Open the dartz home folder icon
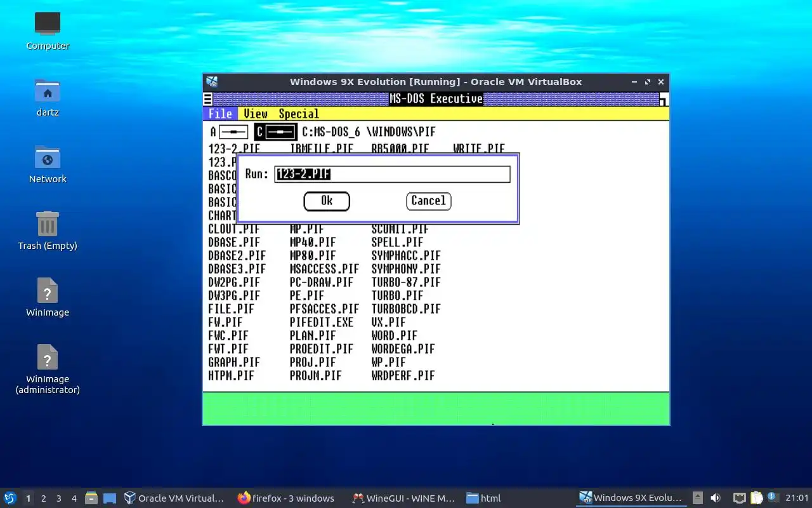 (48, 91)
